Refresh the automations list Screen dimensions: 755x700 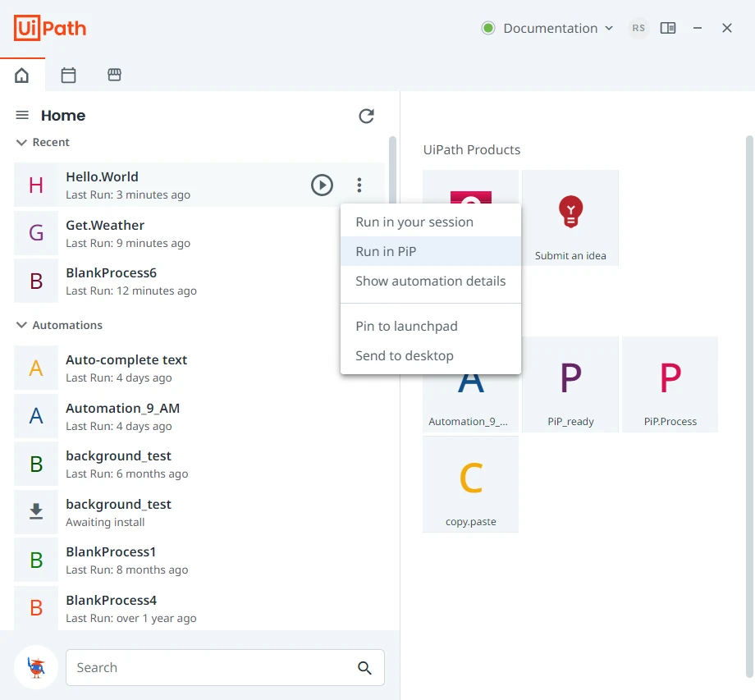point(367,116)
